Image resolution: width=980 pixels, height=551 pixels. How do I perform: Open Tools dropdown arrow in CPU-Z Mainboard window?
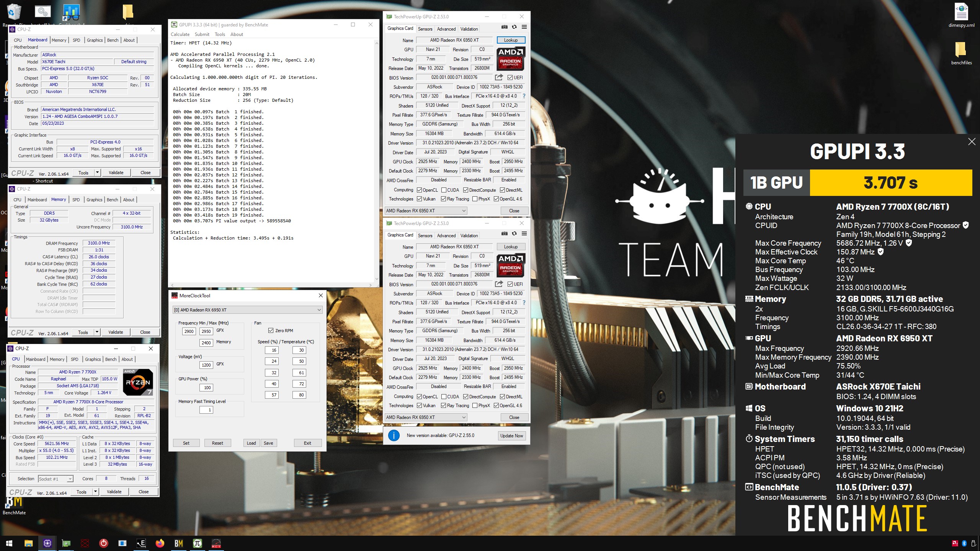(x=97, y=173)
